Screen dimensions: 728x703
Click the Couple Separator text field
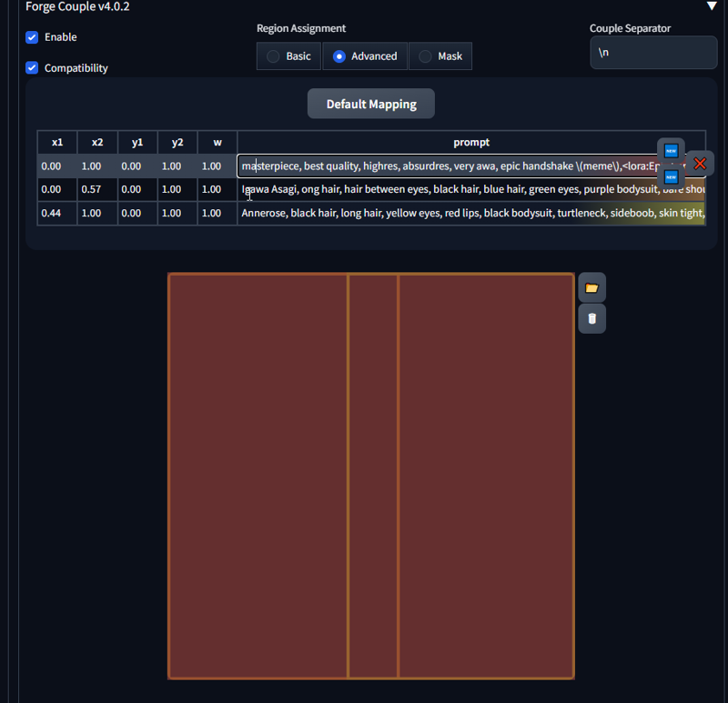[652, 53]
